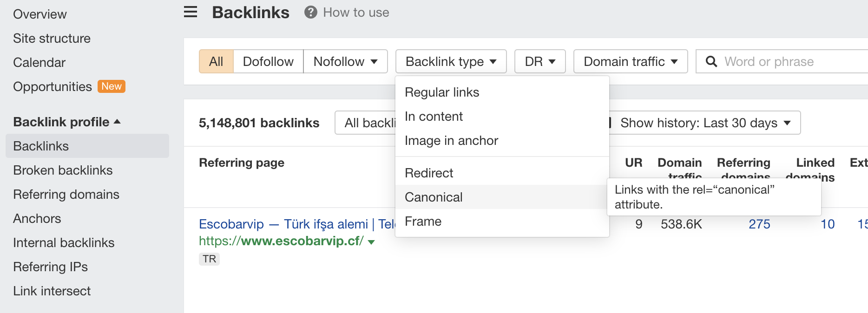Viewport: 868px width, 313px height.
Task: Open Calendar in the sidebar
Action: coord(39,62)
